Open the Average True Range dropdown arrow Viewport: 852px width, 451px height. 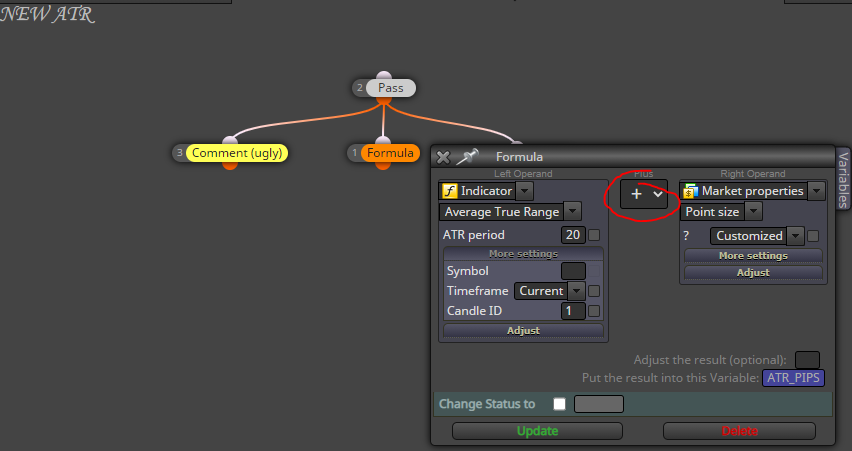[573, 211]
